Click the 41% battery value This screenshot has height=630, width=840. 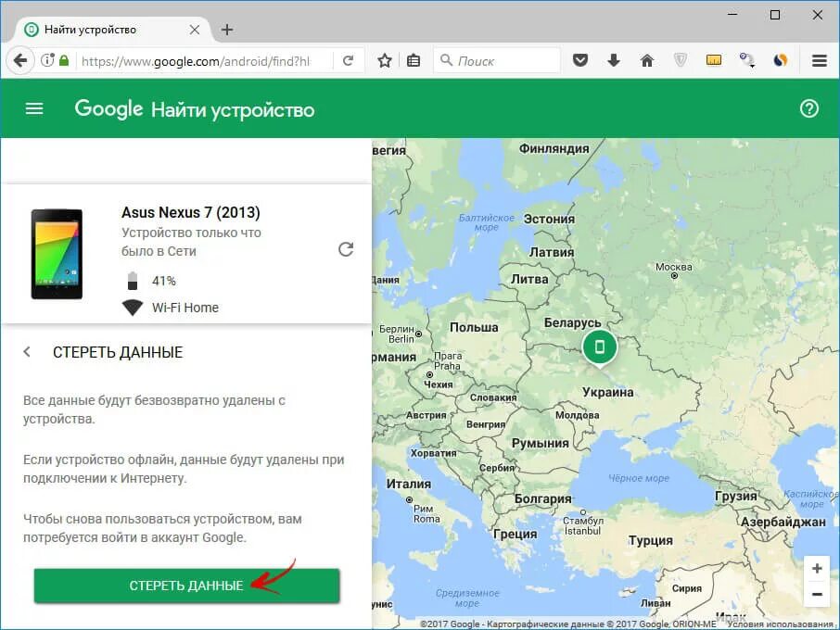pos(164,281)
